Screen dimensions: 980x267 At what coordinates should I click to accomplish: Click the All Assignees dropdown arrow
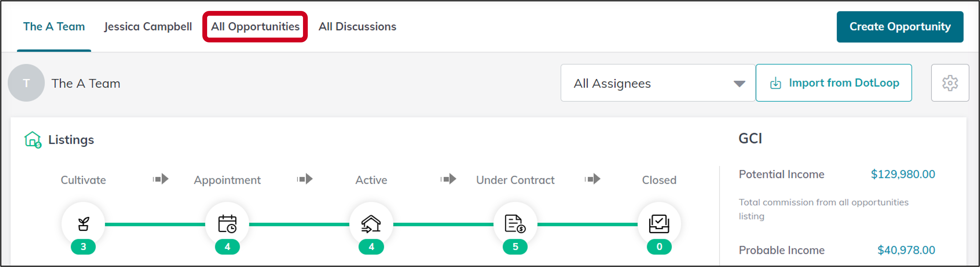point(739,84)
